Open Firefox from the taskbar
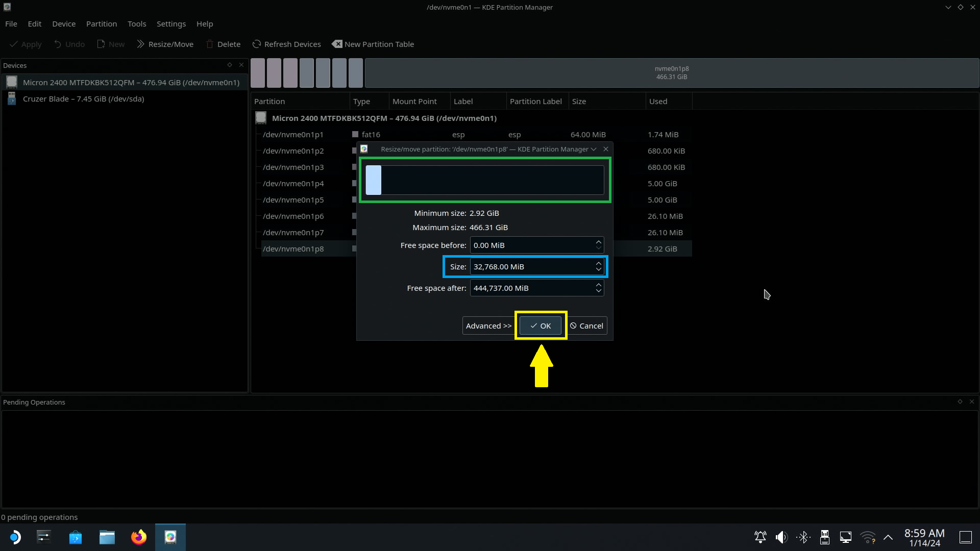980x551 pixels. [x=138, y=537]
